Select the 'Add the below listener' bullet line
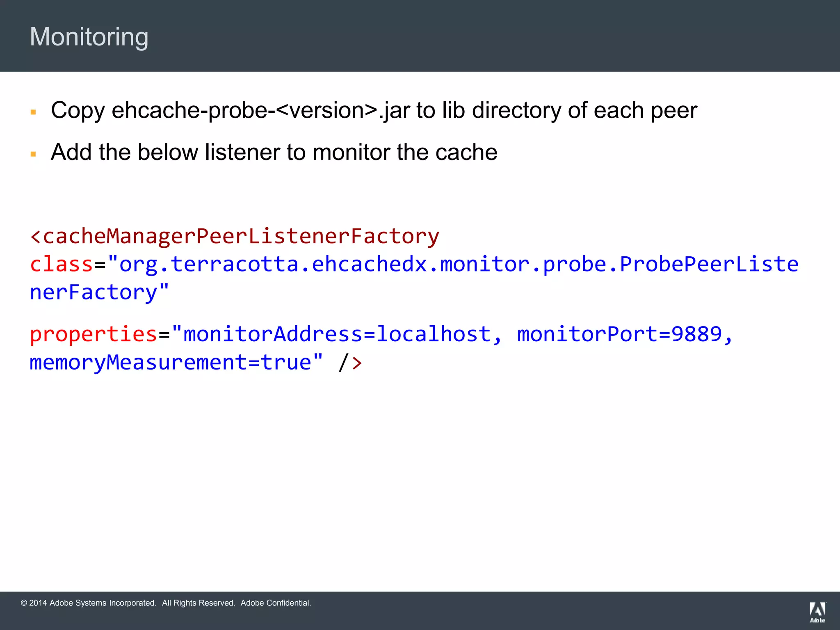 (x=274, y=152)
